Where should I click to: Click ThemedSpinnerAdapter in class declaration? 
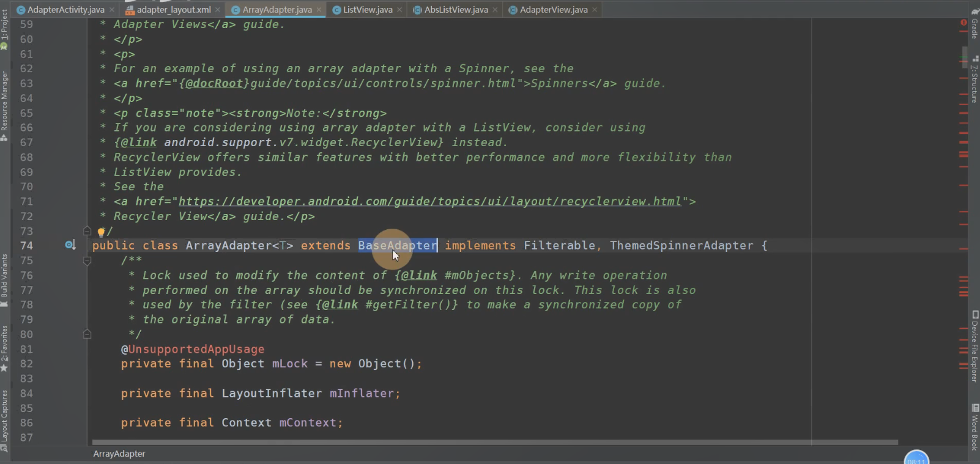tap(681, 245)
